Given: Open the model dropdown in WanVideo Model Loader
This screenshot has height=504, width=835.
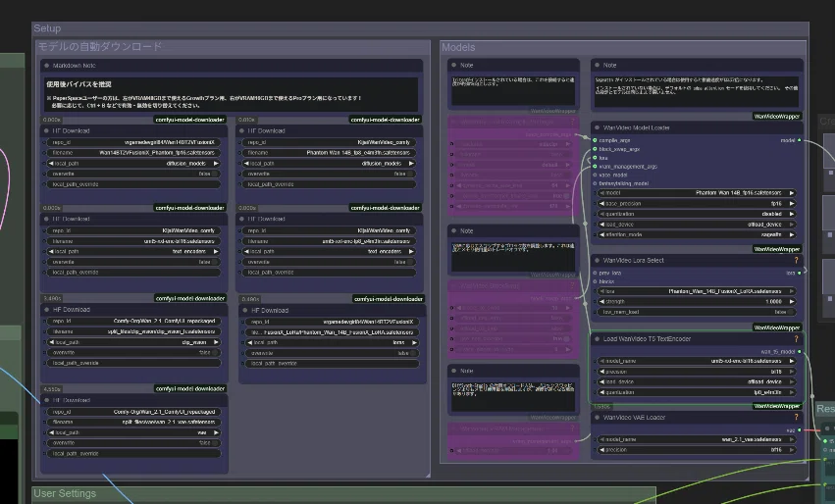Looking at the screenshot, I should [697, 192].
